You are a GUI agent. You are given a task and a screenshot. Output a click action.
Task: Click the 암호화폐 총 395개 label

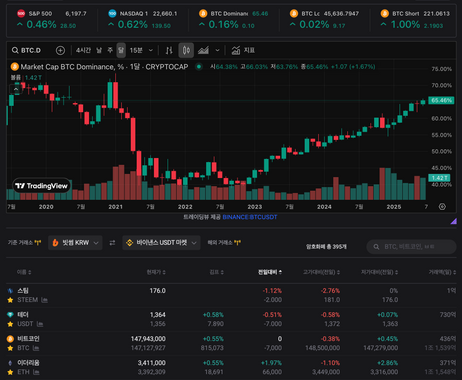coord(326,247)
